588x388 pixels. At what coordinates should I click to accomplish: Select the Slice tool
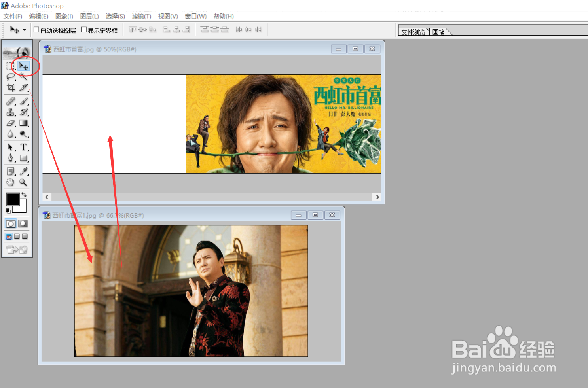23,87
